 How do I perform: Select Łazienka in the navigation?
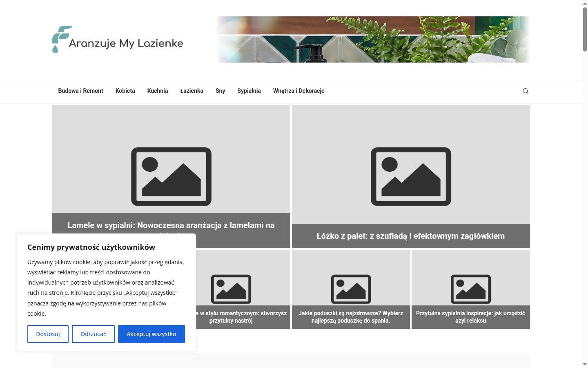[192, 91]
